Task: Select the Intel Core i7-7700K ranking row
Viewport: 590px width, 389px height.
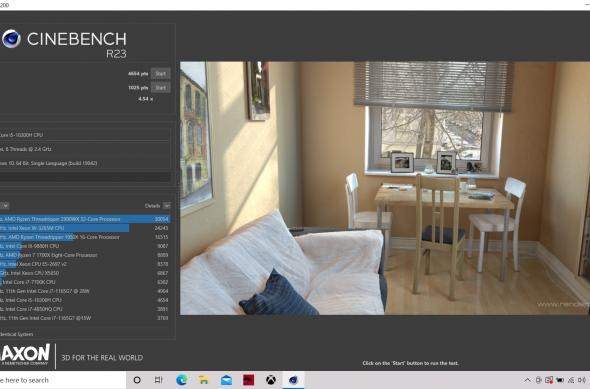Action: (85, 282)
